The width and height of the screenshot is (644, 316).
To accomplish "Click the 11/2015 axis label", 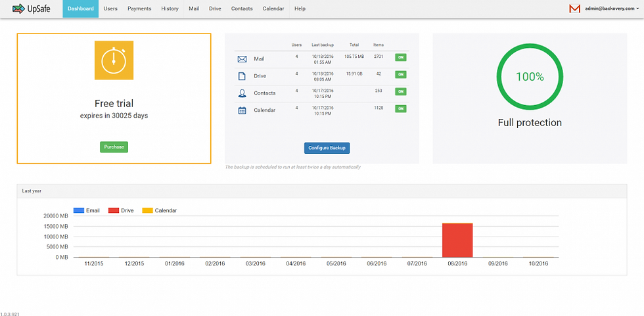I will [93, 264].
